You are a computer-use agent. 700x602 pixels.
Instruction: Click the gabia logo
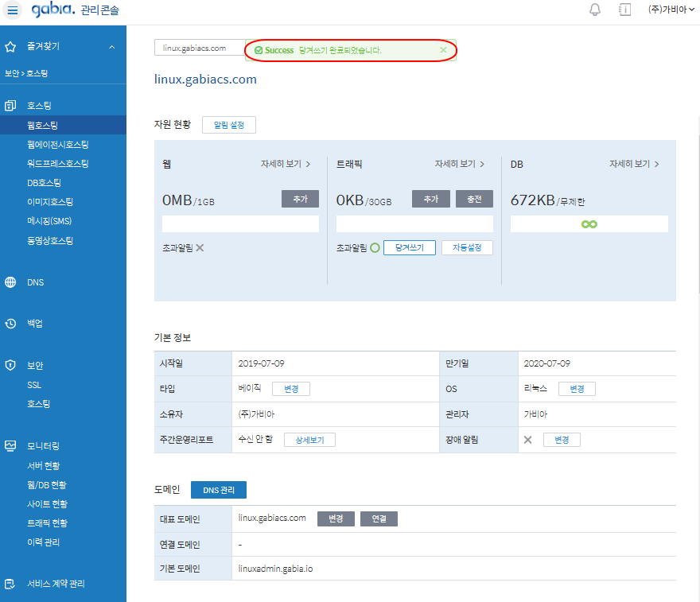pyautogui.click(x=53, y=10)
